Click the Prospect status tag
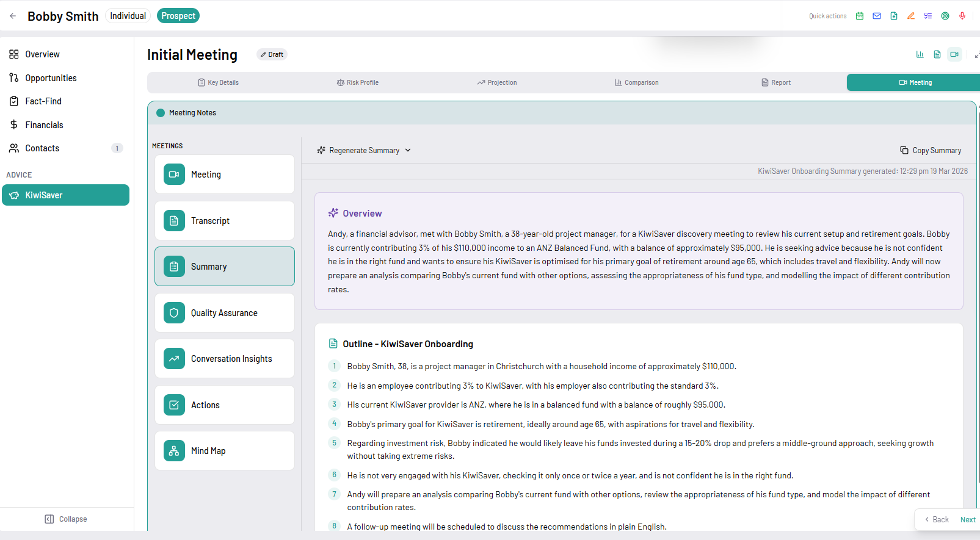The width and height of the screenshot is (980, 540). [178, 16]
